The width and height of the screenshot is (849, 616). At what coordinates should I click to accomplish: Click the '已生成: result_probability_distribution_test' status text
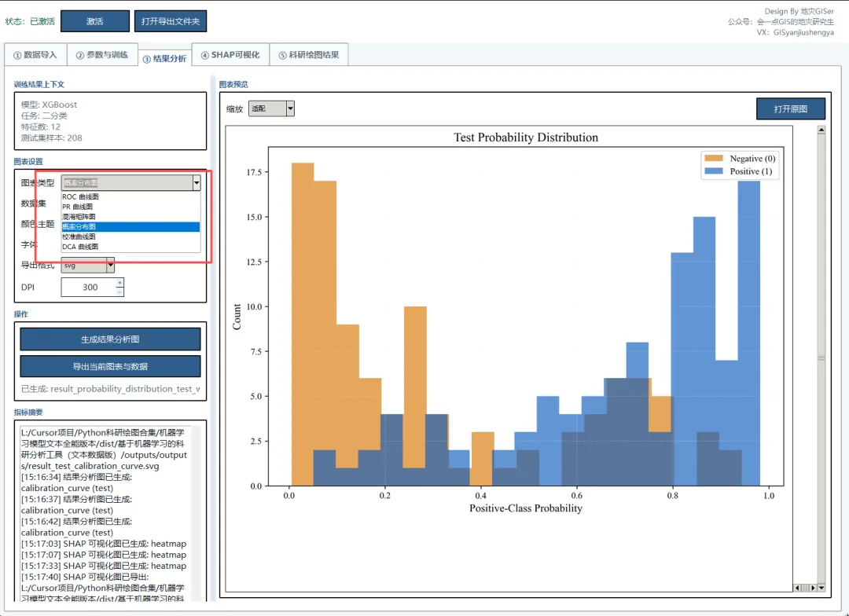(111, 389)
